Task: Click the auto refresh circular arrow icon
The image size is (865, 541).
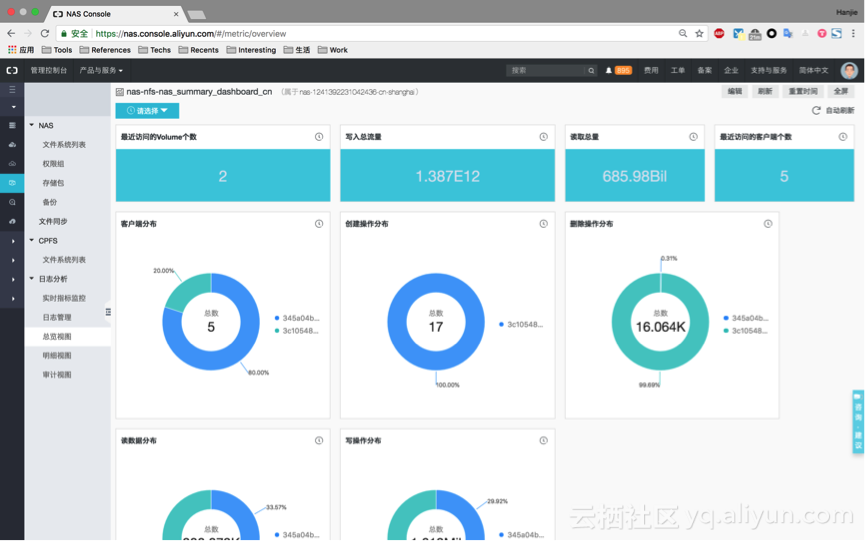Action: [816, 111]
